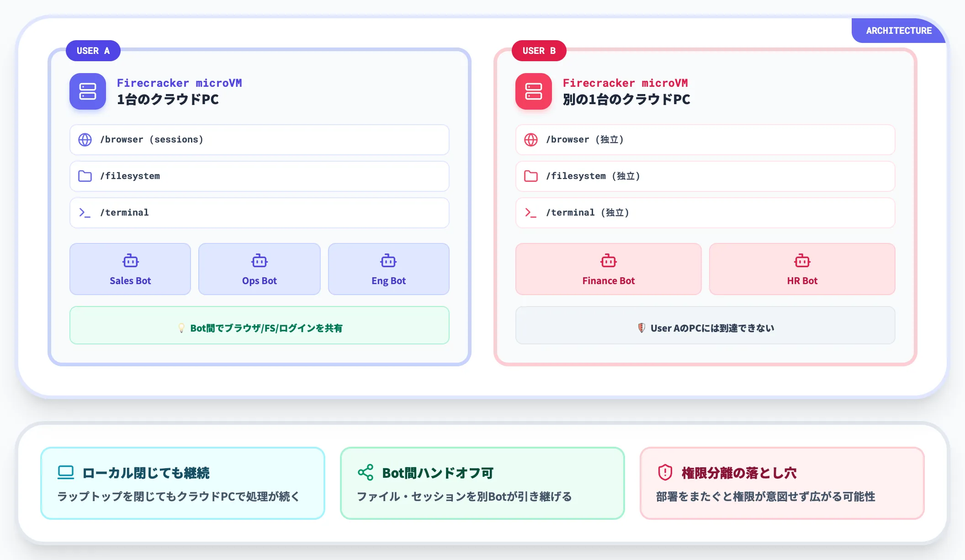The height and width of the screenshot is (560, 965).
Task: Click the Sales Bot label
Action: 130,281
